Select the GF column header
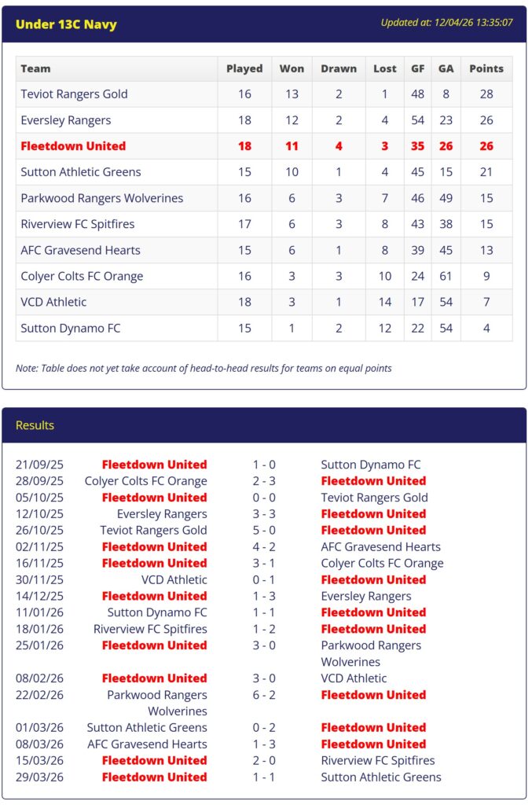Image resolution: width=532 pixels, height=805 pixels. click(417, 68)
